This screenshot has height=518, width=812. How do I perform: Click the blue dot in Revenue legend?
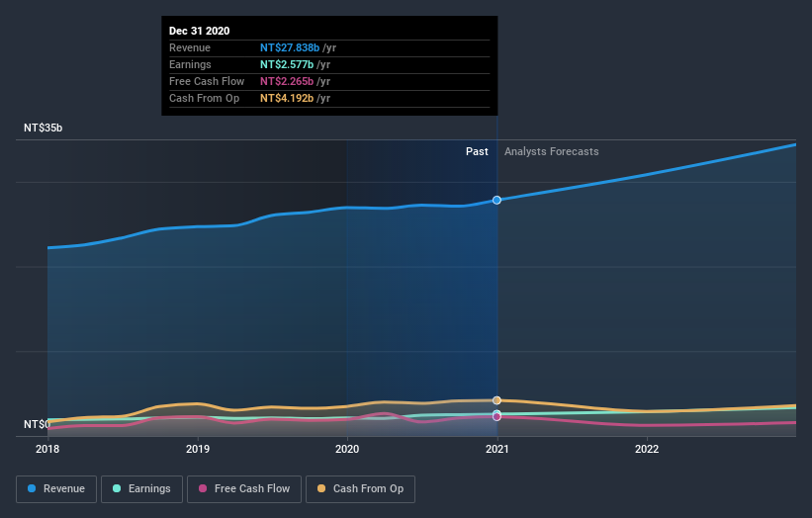[32, 488]
